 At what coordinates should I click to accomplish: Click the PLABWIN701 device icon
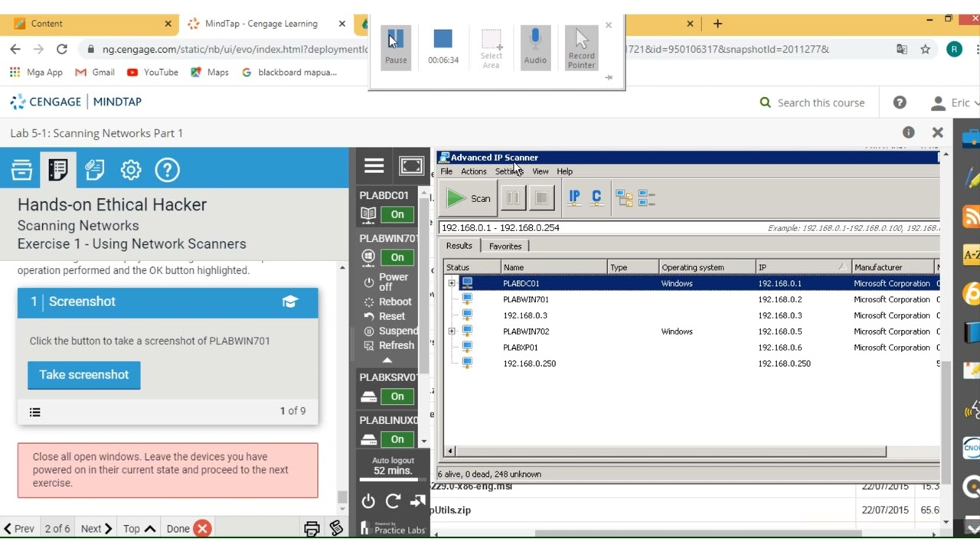(x=368, y=257)
